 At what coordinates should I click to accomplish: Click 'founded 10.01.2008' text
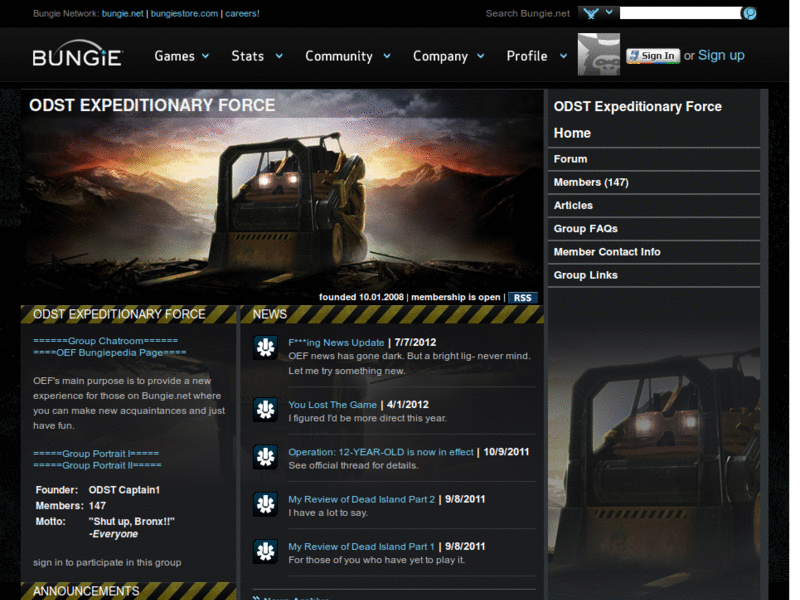(361, 297)
